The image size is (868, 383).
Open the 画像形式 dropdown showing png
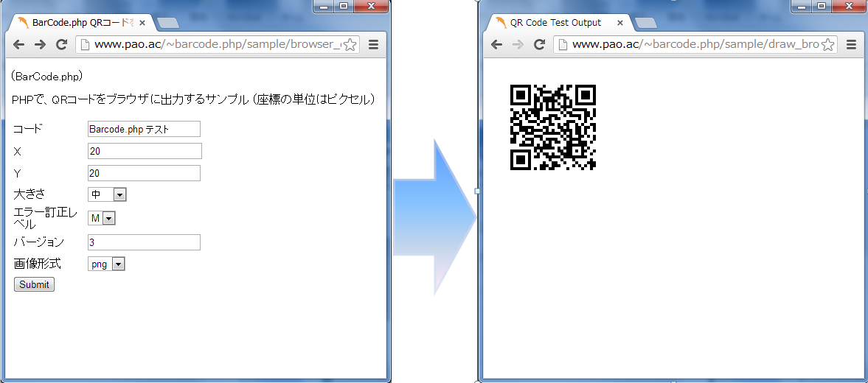point(106,264)
